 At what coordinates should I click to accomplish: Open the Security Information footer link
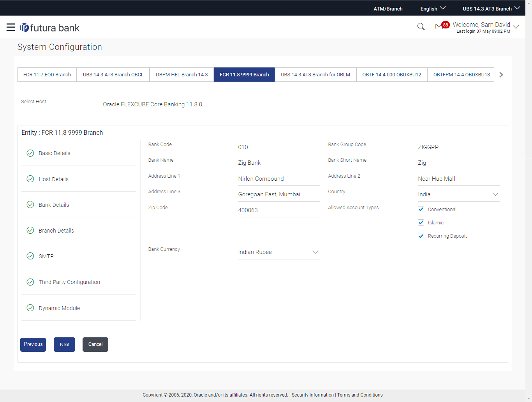(x=313, y=395)
